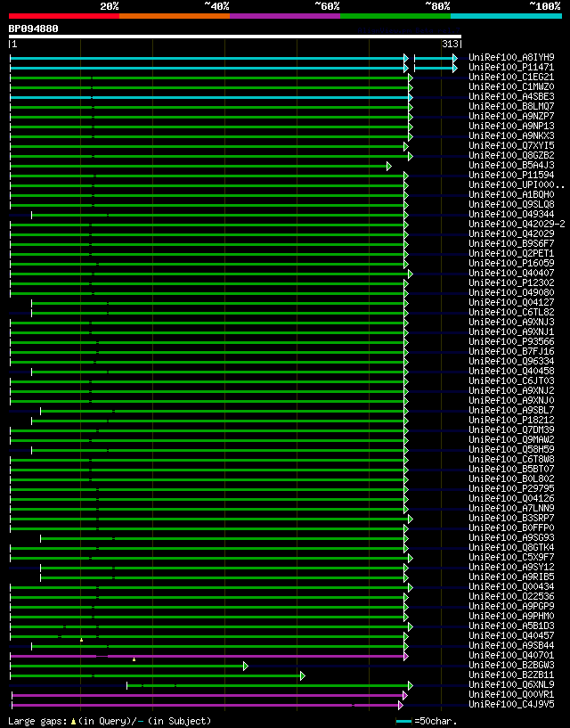This screenshot has width=570, height=728.
Task: Click the alignment end arrow for UniRef100_B2ZB11
Action: tap(303, 676)
